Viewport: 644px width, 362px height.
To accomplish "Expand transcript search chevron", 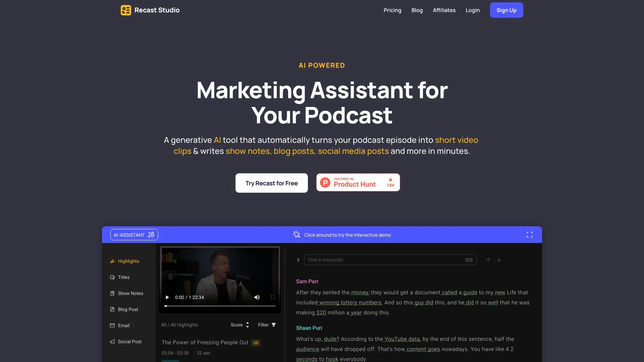I will (298, 260).
